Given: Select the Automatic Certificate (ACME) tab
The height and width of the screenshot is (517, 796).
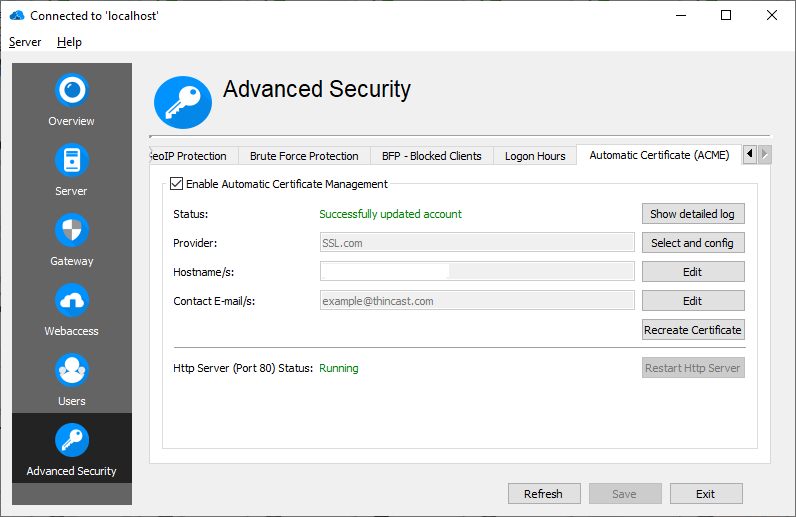Looking at the screenshot, I should (659, 155).
